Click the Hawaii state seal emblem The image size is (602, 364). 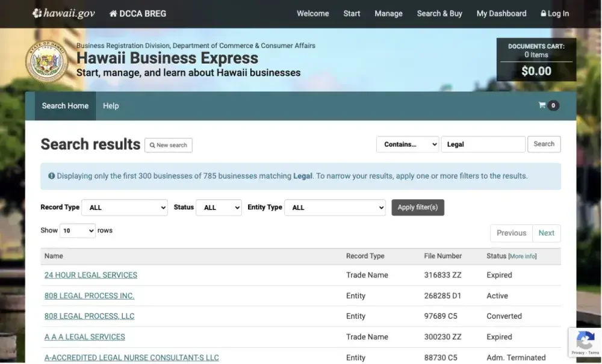pos(47,61)
